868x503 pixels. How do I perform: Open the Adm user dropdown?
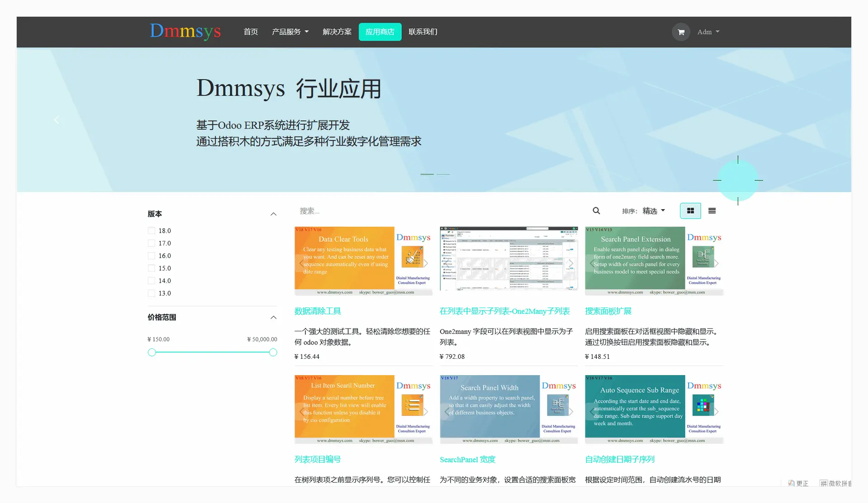click(x=708, y=32)
